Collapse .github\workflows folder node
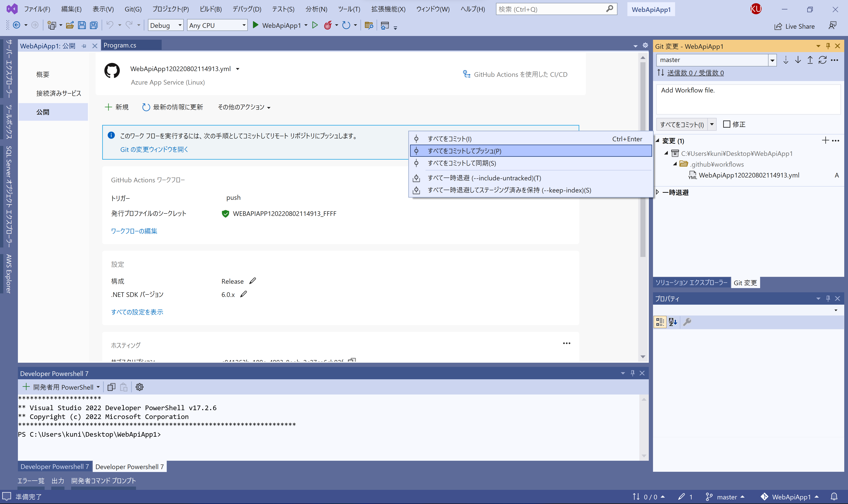848x504 pixels. click(675, 164)
